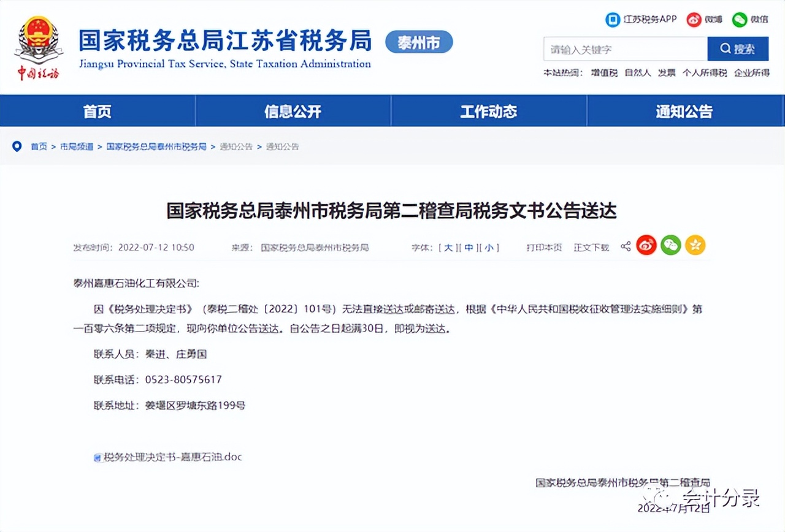Image resolution: width=785 pixels, height=532 pixels.
Task: Click the 增值税 hot keyword link
Action: click(603, 72)
